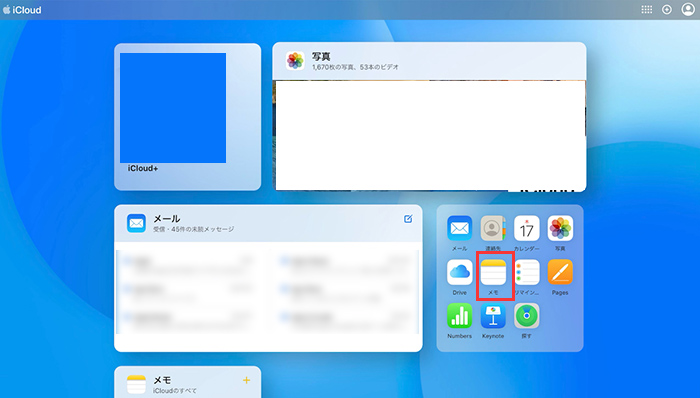Click the iCloud+ label on profile tile

click(143, 168)
